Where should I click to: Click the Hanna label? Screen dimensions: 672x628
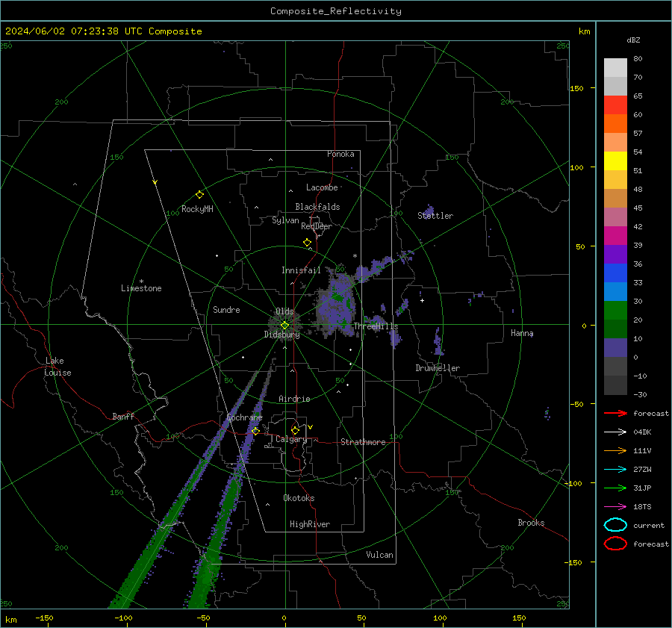[x=522, y=333]
